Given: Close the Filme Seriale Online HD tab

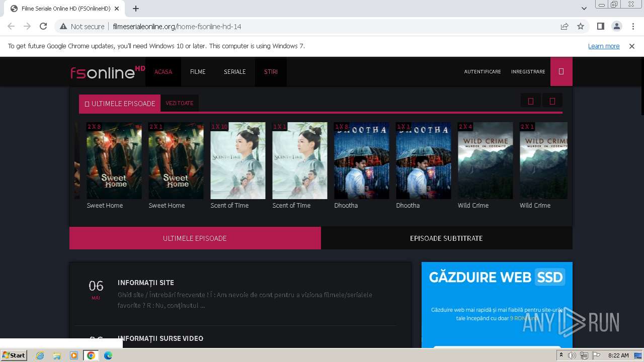Looking at the screenshot, I should point(117,9).
